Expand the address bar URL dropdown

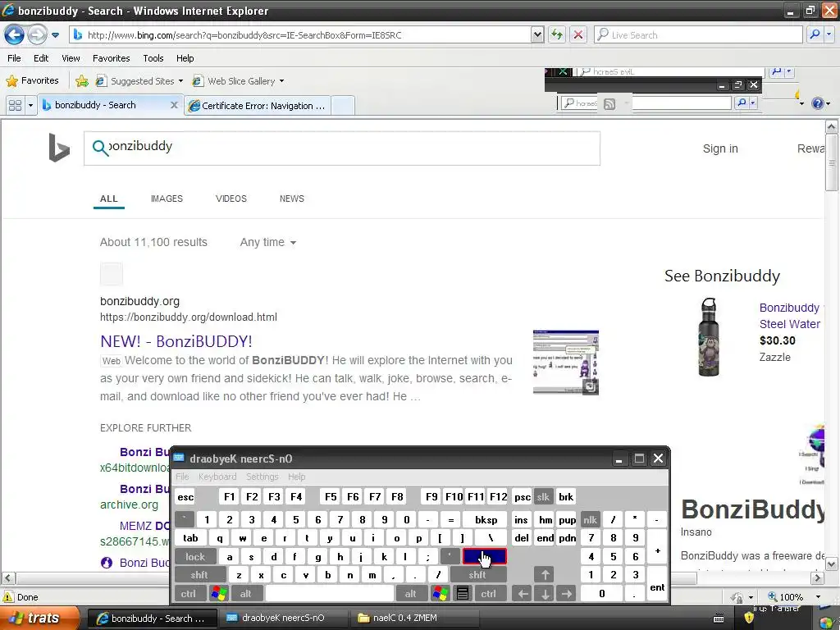[537, 34]
